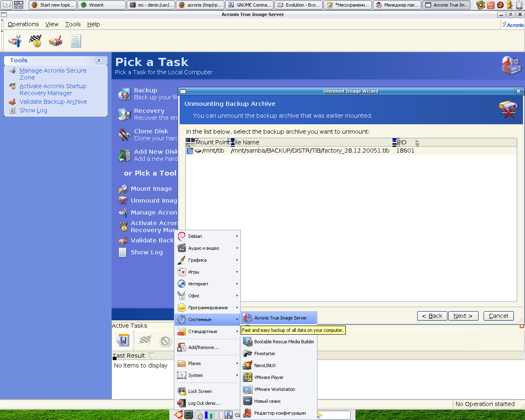This screenshot has height=420, width=525.
Task: Click the stop icon in Active Tasks
Action: tap(165, 341)
